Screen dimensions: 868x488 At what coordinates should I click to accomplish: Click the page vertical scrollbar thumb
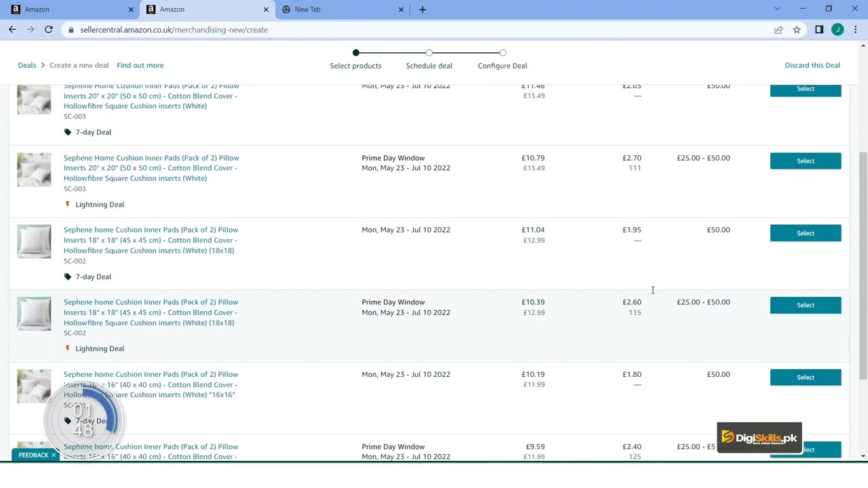coord(863,266)
